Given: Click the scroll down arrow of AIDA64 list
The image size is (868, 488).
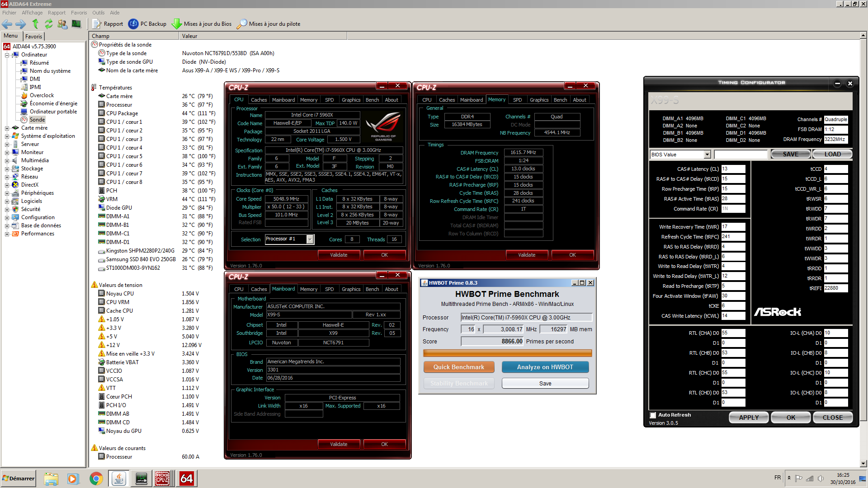Looking at the screenshot, I should [863, 464].
